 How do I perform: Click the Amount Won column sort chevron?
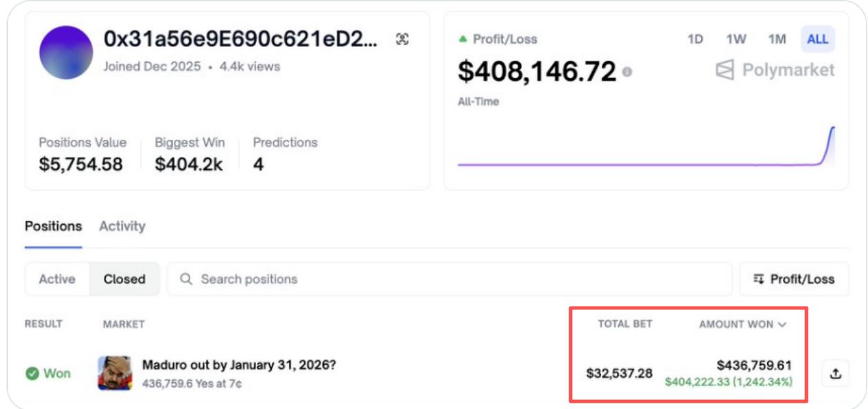[782, 325]
